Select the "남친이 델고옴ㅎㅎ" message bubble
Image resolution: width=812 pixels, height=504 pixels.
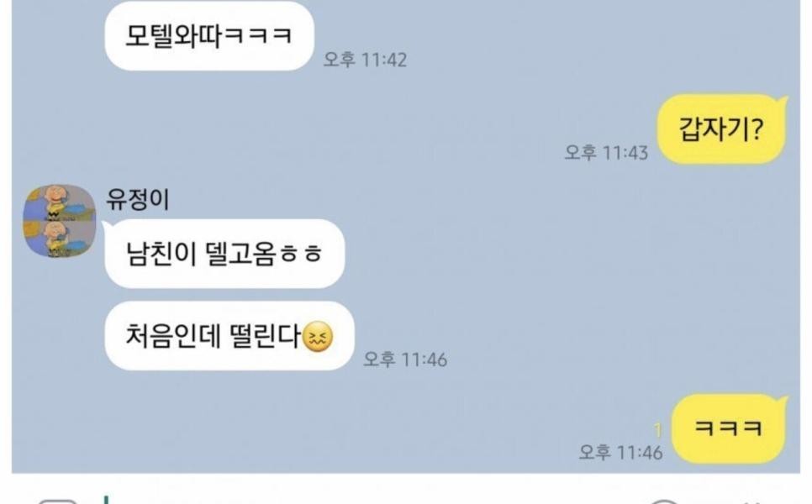224,254
